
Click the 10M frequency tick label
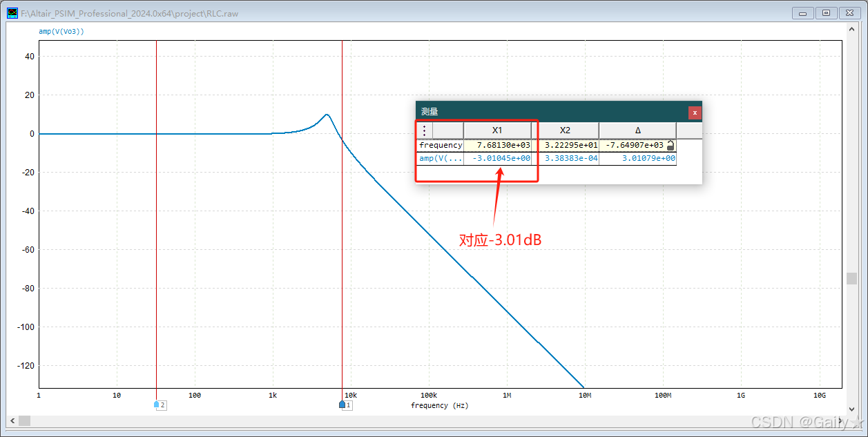pos(585,395)
